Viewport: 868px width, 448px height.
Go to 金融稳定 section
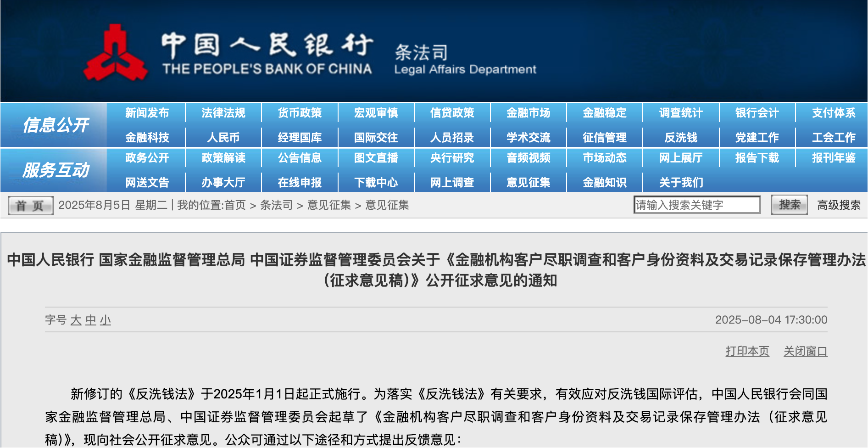pos(605,113)
